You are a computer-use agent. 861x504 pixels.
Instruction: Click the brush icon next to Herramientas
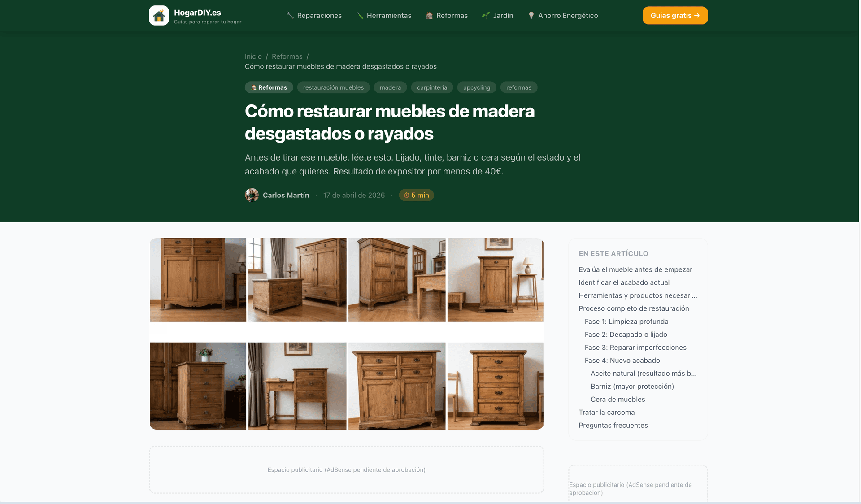click(360, 15)
